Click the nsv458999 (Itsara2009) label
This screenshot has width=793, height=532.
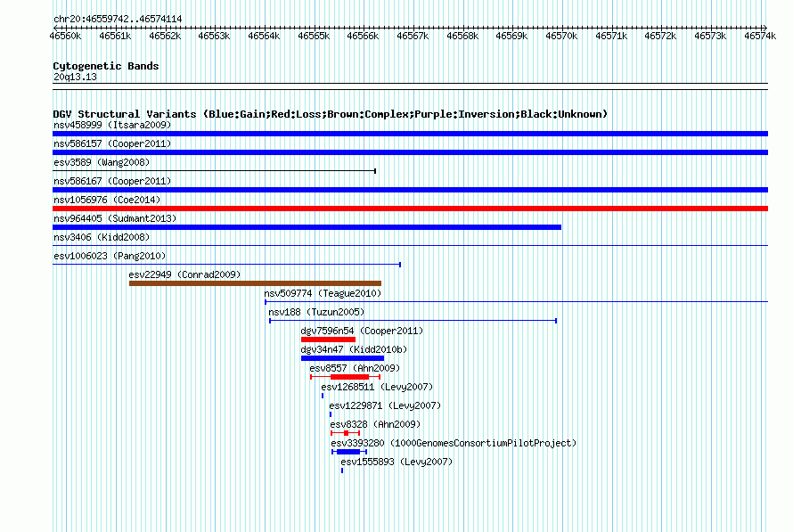[112, 125]
